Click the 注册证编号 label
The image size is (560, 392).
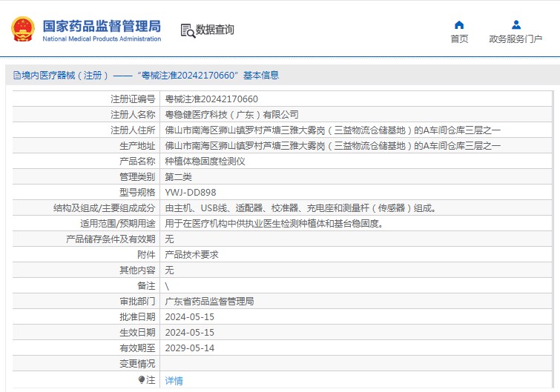pyautogui.click(x=133, y=99)
